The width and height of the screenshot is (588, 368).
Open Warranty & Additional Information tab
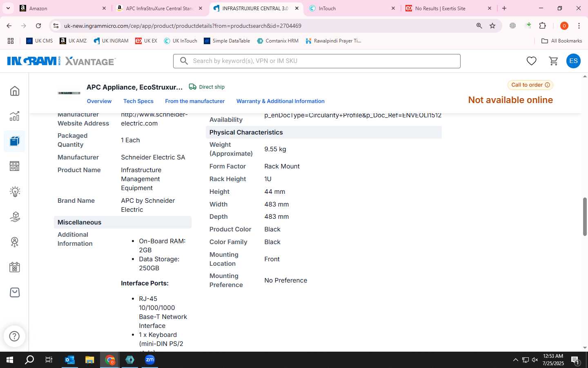pos(281,101)
